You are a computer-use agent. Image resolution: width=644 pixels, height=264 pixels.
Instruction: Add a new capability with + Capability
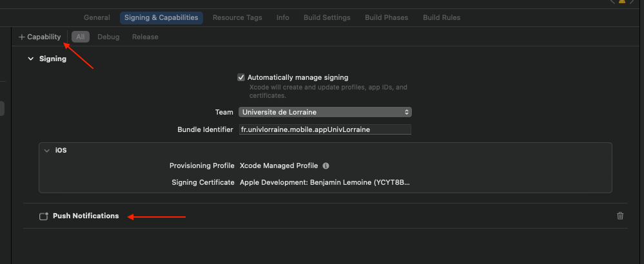40,37
